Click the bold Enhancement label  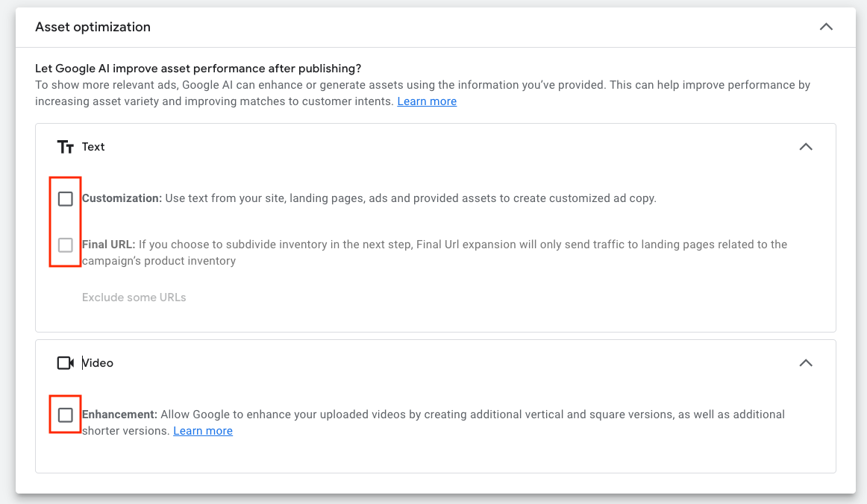pos(119,415)
